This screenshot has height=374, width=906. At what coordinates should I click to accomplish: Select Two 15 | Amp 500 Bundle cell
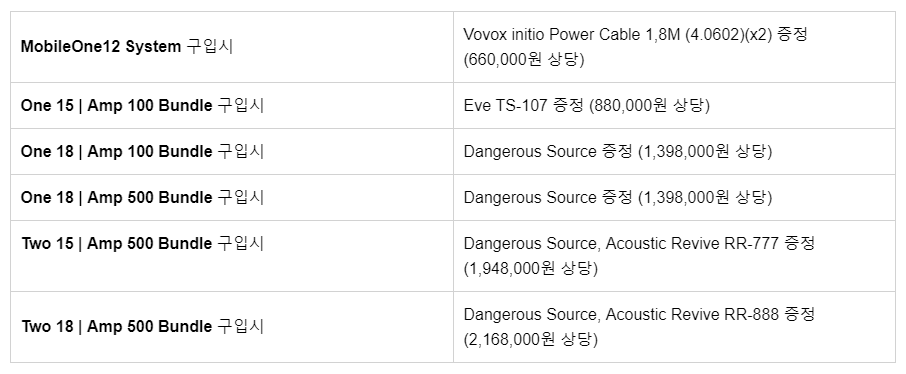[232, 256]
